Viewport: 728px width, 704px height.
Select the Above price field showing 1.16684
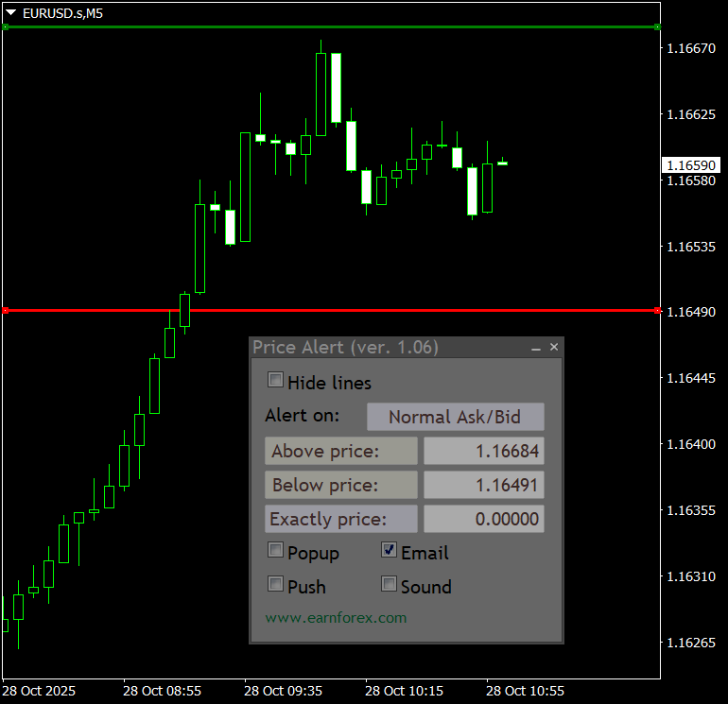coord(484,452)
